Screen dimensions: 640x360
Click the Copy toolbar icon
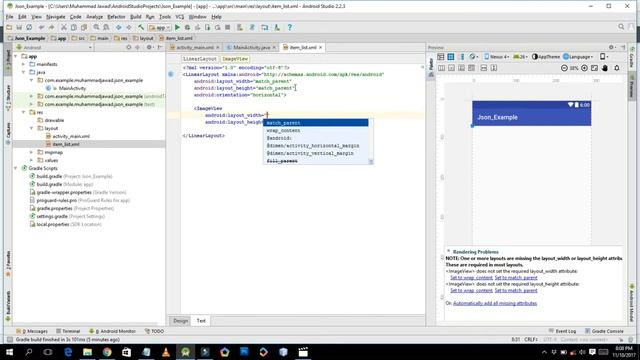click(x=73, y=27)
